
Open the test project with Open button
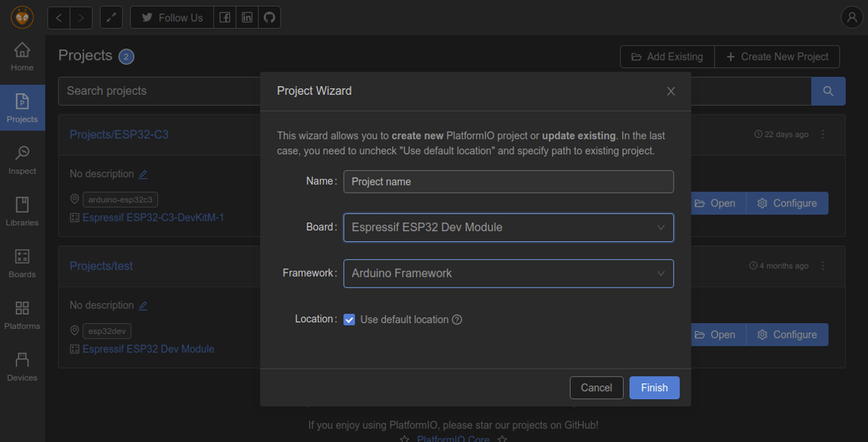(x=718, y=335)
